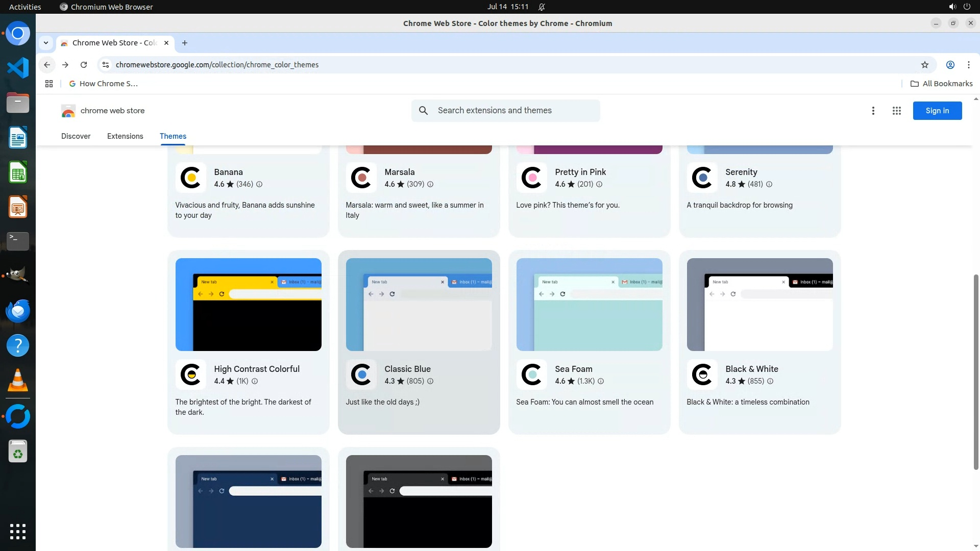Open High Contrast Colorful theme preview thumbnail

pos(248,305)
